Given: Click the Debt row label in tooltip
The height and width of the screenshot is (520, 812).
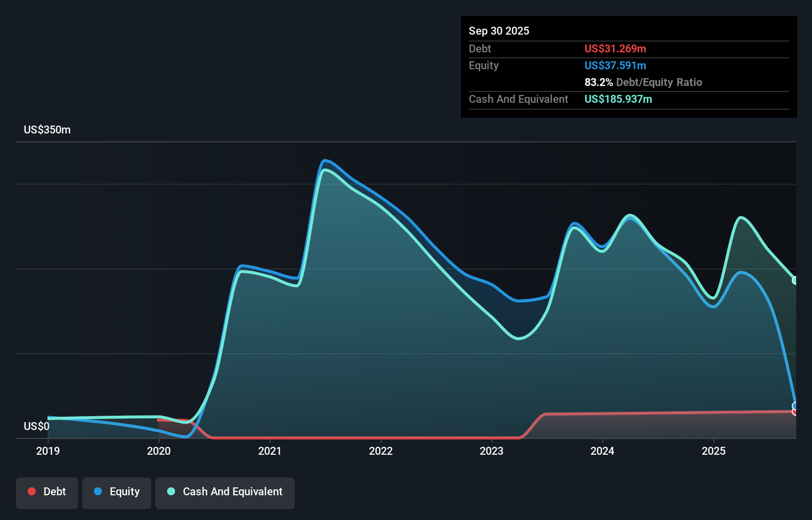Looking at the screenshot, I should point(480,48).
